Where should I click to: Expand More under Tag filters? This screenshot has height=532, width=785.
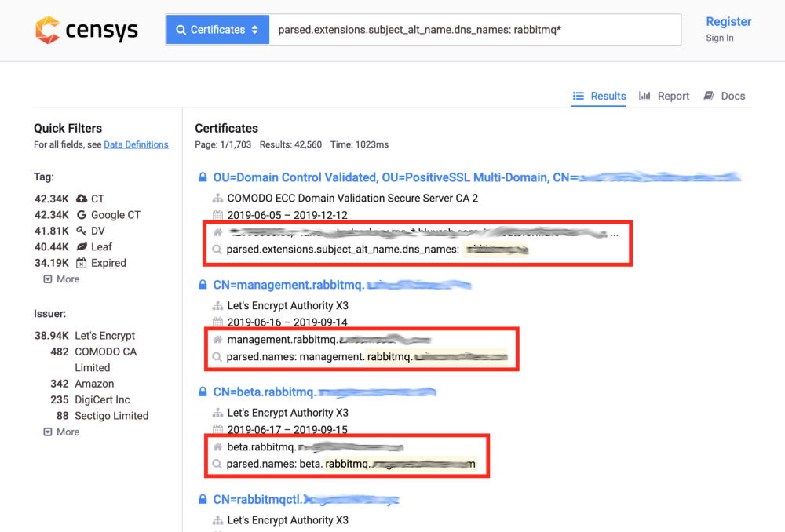click(61, 279)
